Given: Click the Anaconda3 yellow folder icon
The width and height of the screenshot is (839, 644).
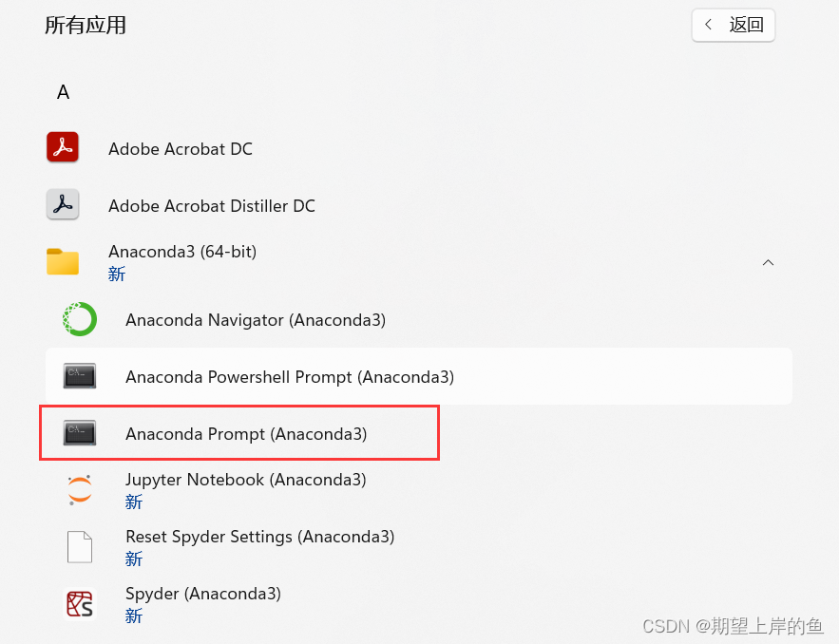Looking at the screenshot, I should (x=63, y=261).
